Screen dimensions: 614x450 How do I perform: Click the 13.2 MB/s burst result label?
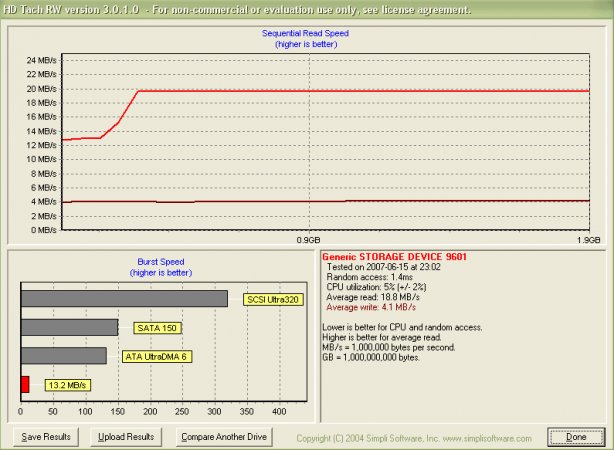[x=67, y=385]
